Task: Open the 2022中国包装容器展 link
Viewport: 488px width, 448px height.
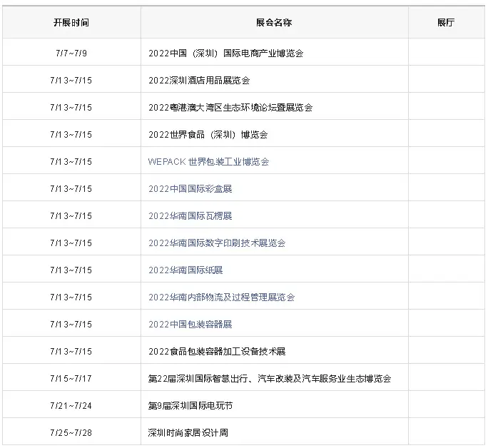Action: coord(190,324)
